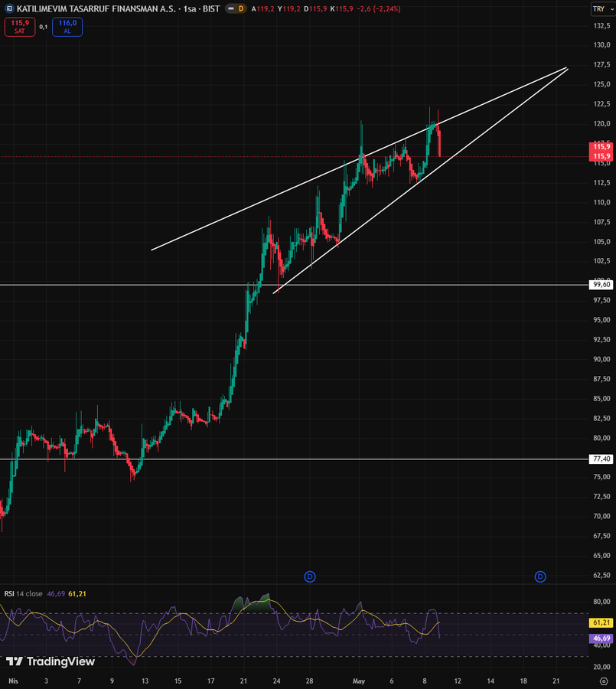
Task: Click the A119,2 open value
Action: pos(263,8)
